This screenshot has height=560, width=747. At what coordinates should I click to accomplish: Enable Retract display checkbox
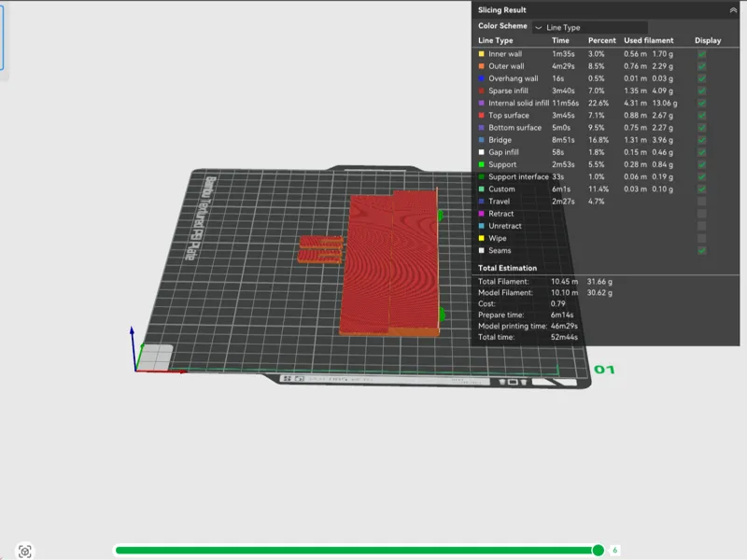[702, 214]
